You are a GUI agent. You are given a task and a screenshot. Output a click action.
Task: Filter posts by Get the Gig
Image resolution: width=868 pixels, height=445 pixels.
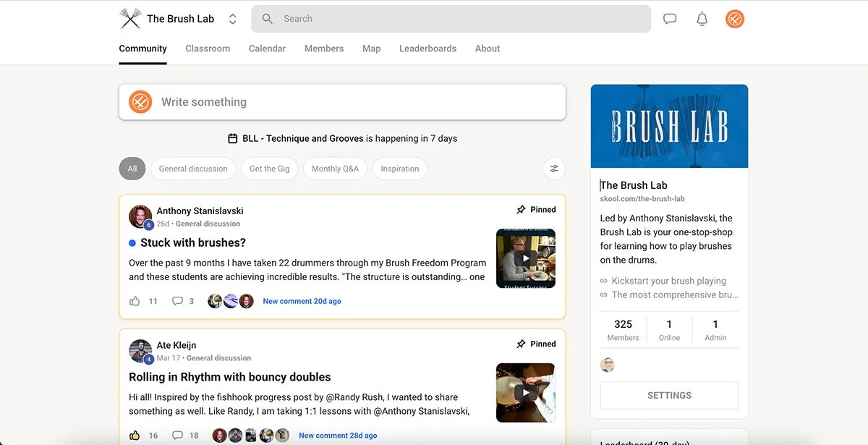point(270,169)
